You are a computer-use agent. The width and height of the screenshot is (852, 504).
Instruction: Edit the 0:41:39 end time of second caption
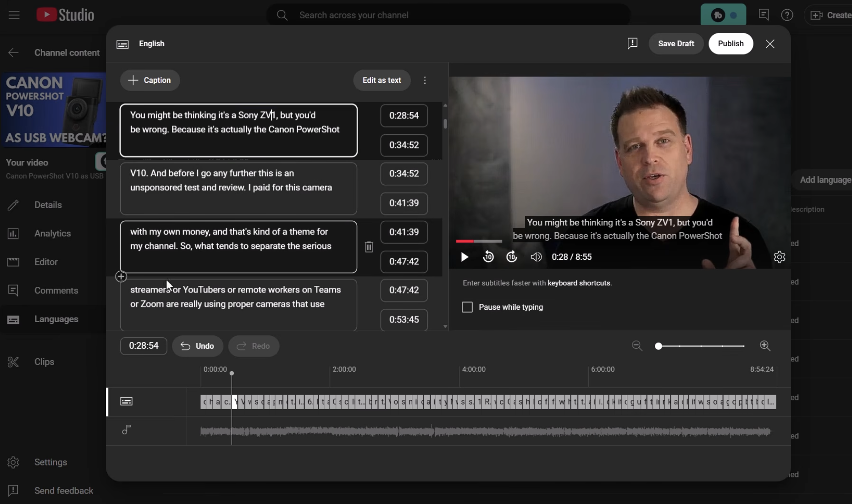pos(404,203)
